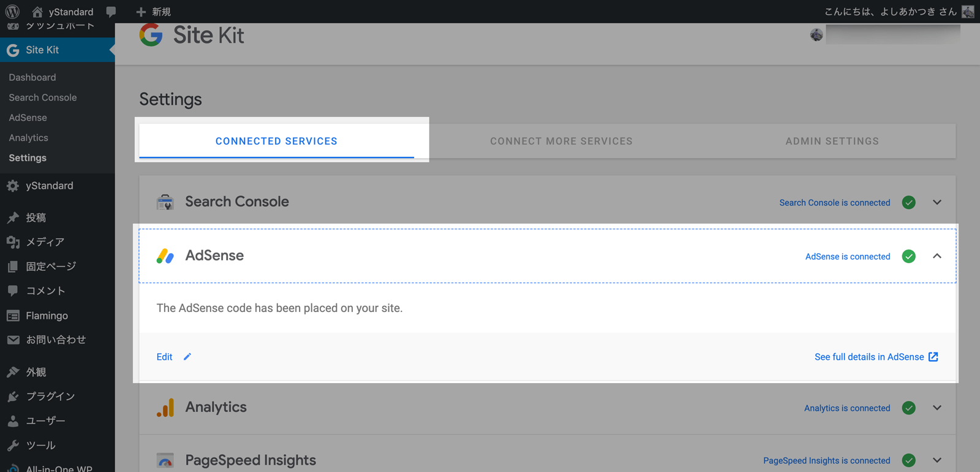
Task: Click the green check for AdSense
Action: pyautogui.click(x=909, y=256)
